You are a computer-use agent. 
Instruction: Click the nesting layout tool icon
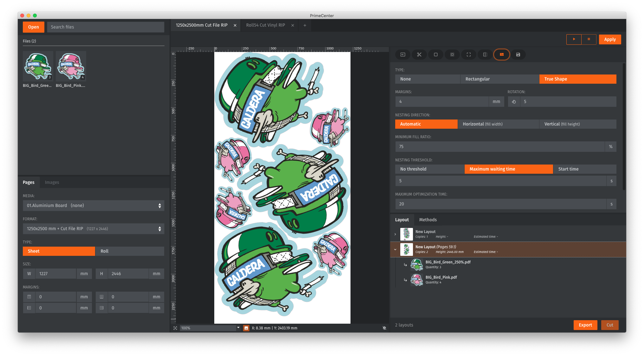(501, 55)
